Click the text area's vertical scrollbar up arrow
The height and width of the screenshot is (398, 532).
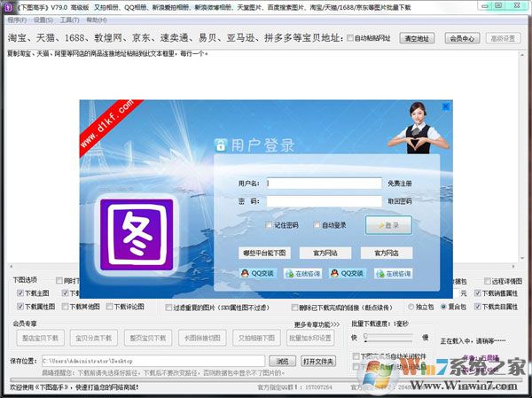(522, 54)
